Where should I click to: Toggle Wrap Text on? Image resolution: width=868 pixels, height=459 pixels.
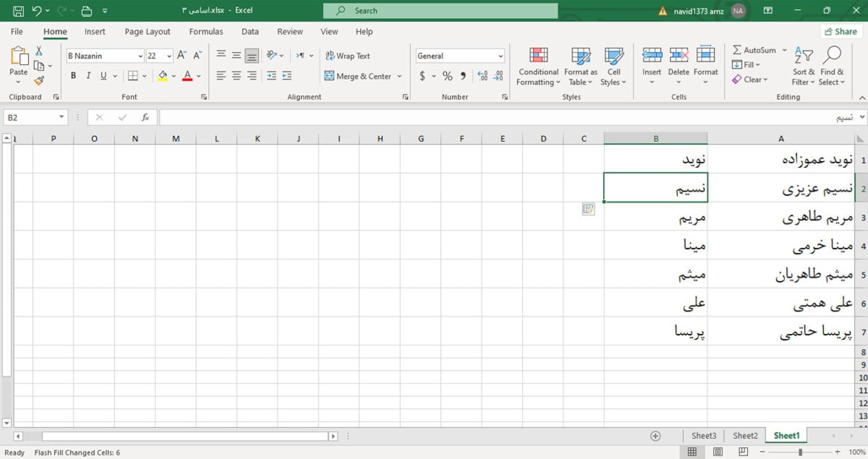(x=347, y=56)
